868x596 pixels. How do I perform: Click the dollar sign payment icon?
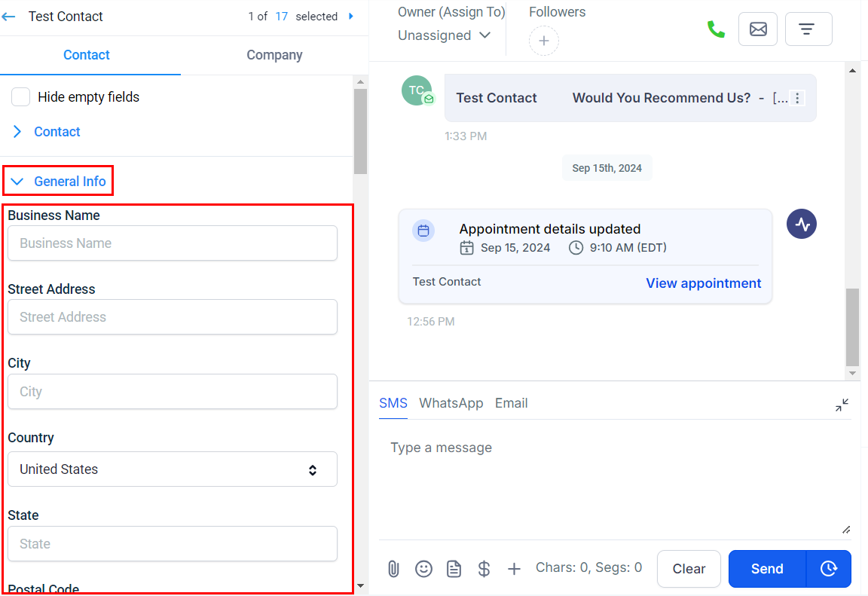pos(484,569)
